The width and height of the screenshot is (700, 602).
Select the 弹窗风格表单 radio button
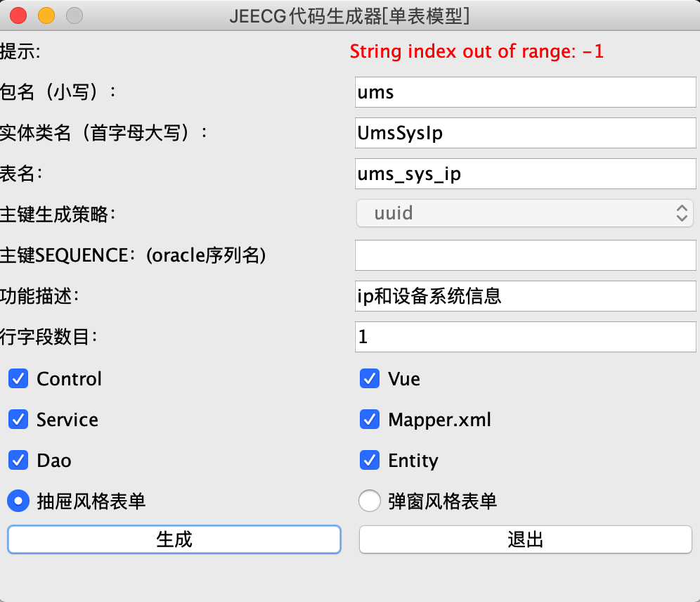coord(370,501)
